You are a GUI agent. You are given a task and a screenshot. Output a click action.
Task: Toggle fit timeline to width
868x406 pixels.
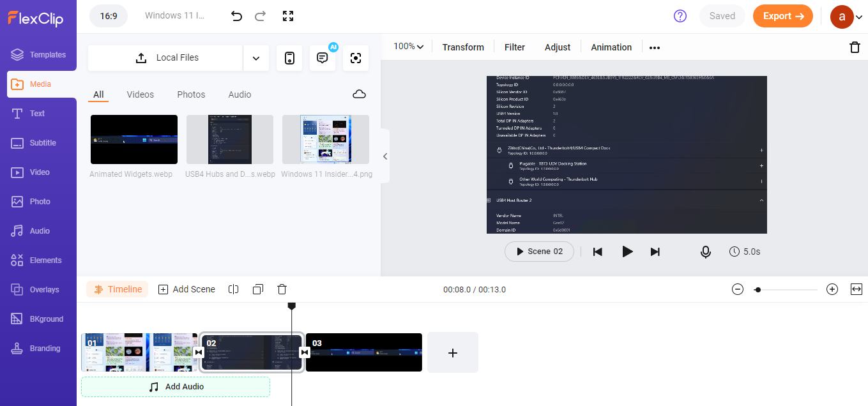[x=857, y=289]
